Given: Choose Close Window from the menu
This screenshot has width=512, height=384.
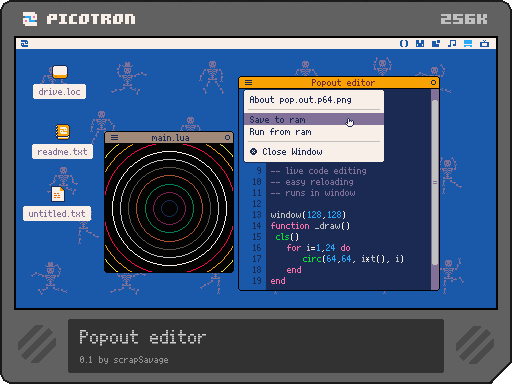Looking at the screenshot, I should tap(314, 152).
